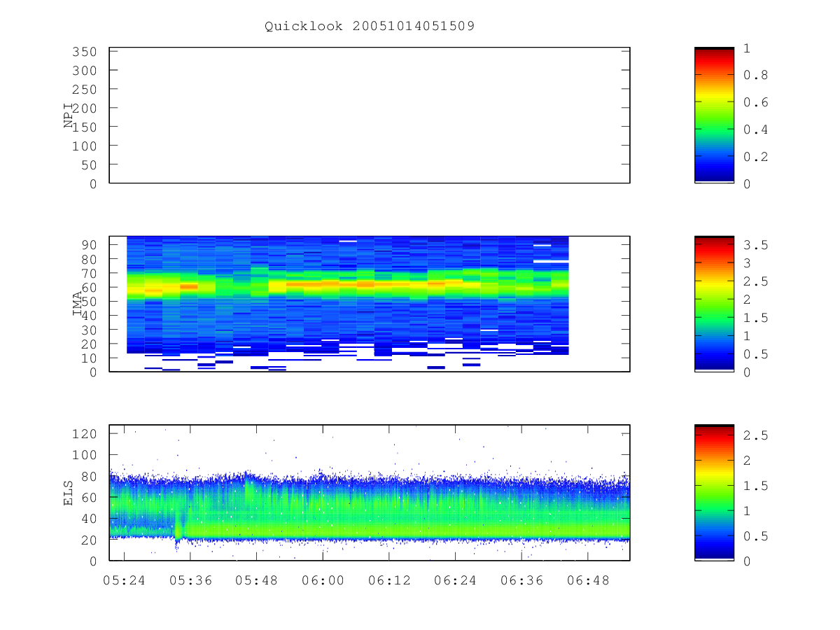Select the ELS y-axis label

point(69,493)
